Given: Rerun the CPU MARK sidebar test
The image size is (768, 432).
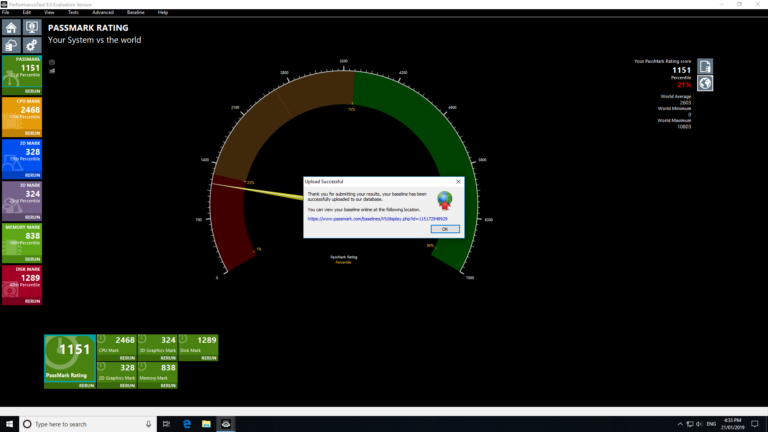Looking at the screenshot, I should (32, 133).
